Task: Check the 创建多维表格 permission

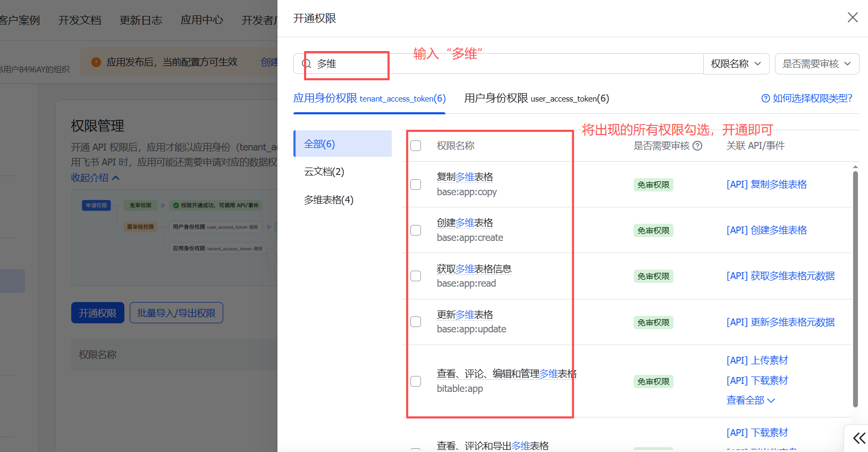Action: tap(416, 230)
